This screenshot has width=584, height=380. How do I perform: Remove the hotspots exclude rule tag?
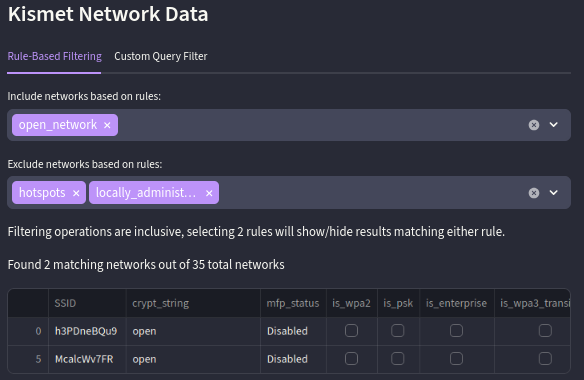coord(76,193)
